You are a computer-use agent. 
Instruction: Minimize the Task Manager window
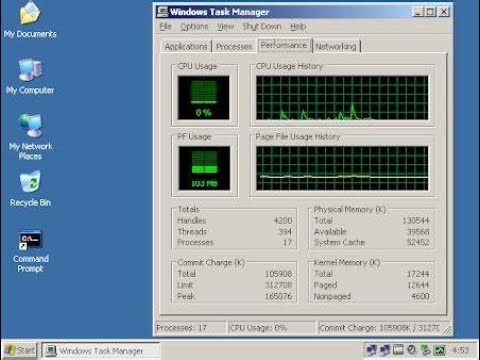tap(417, 12)
